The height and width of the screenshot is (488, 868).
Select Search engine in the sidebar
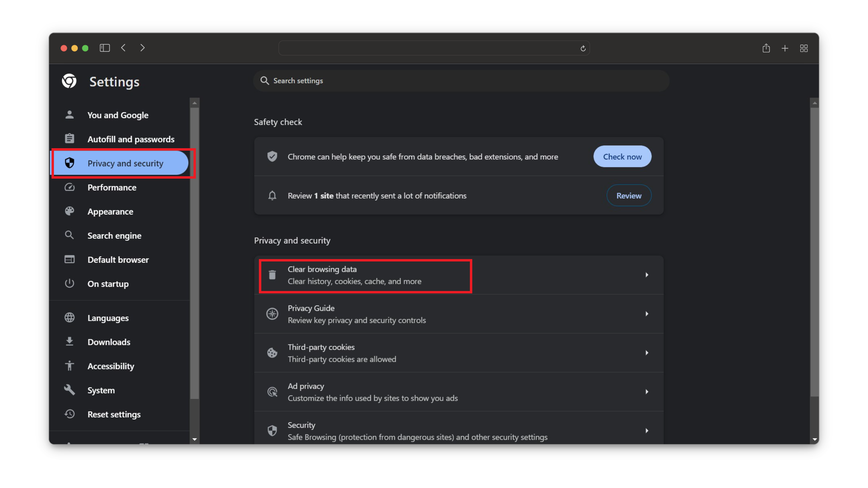[x=114, y=236]
